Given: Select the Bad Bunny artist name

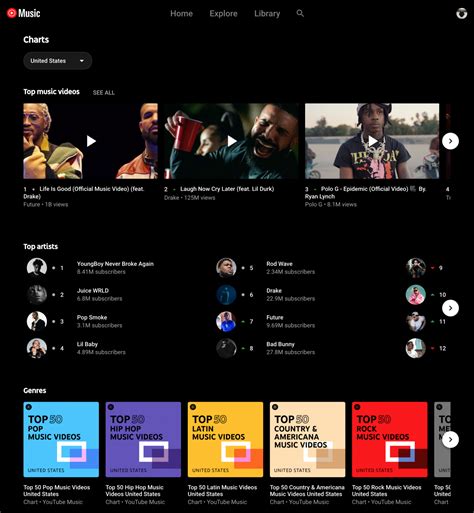Looking at the screenshot, I should tap(280, 344).
